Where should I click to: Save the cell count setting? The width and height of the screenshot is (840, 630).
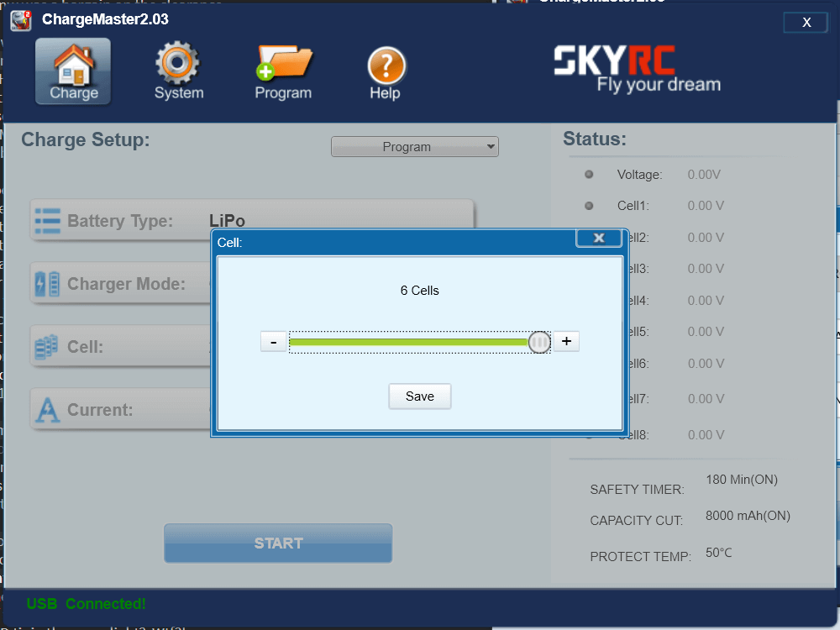point(419,396)
